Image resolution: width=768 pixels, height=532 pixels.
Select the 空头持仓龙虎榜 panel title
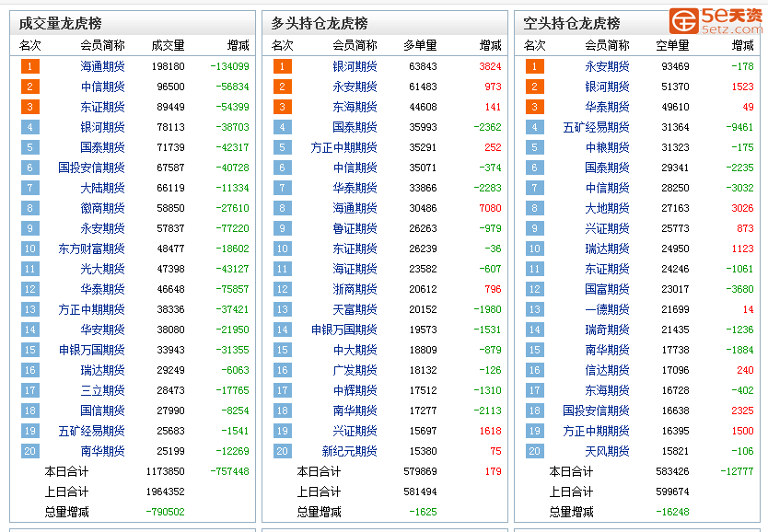tap(572, 24)
